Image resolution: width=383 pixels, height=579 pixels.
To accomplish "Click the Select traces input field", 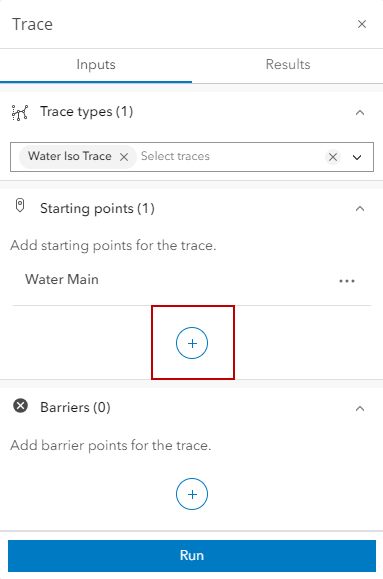I will pyautogui.click(x=231, y=157).
